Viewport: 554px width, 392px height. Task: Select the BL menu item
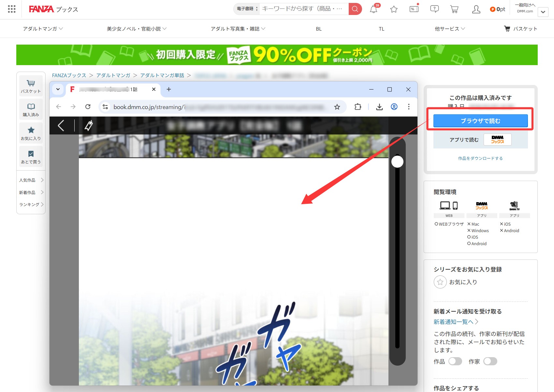pyautogui.click(x=319, y=29)
